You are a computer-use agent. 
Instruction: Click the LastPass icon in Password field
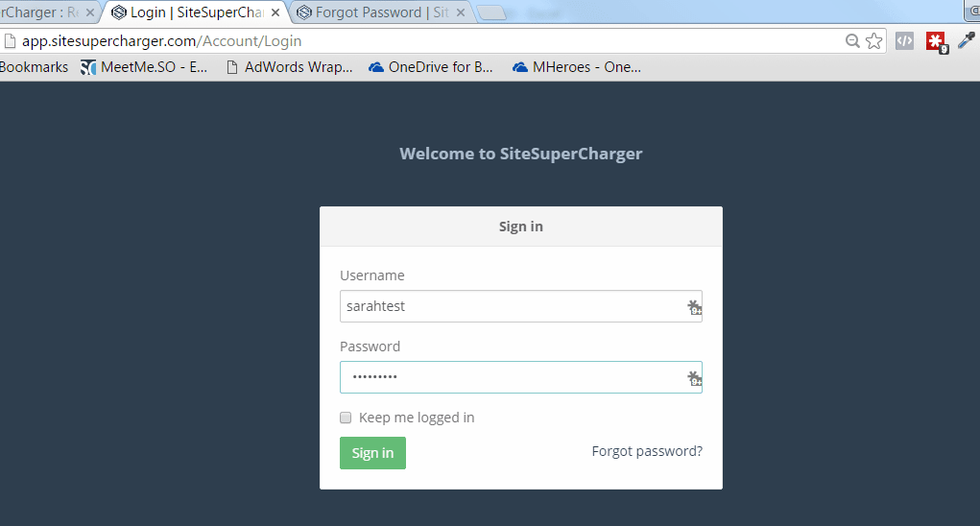click(x=694, y=378)
